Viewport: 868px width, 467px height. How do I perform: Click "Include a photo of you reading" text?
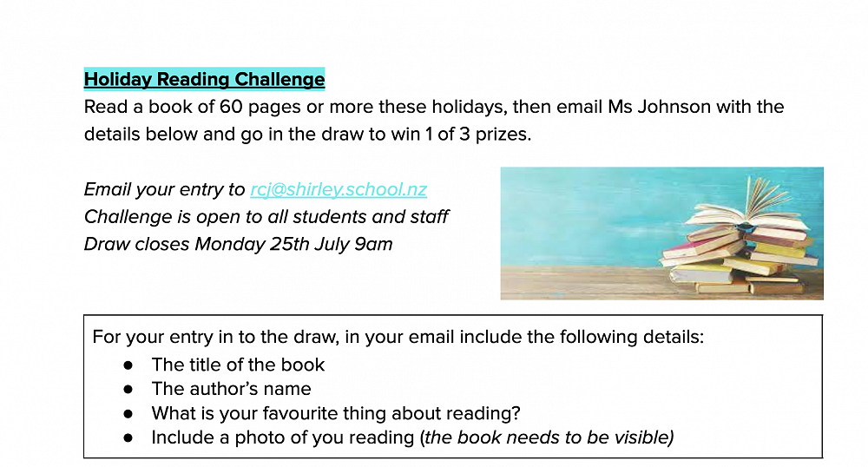[283, 437]
